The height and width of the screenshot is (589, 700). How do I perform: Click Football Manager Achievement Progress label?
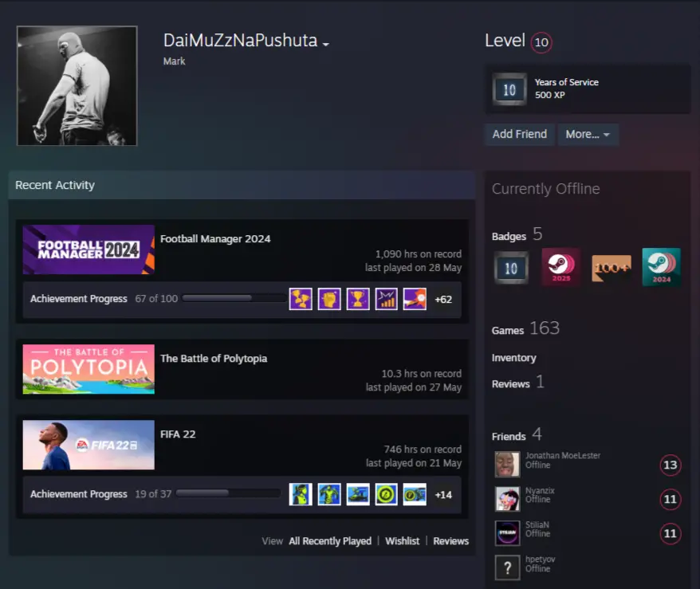[79, 299]
